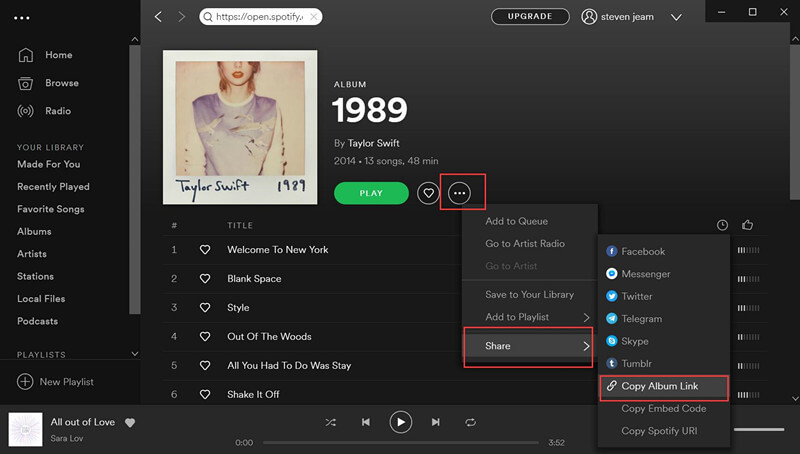800x454 pixels.
Task: Go forward with the right arrow
Action: tap(182, 17)
